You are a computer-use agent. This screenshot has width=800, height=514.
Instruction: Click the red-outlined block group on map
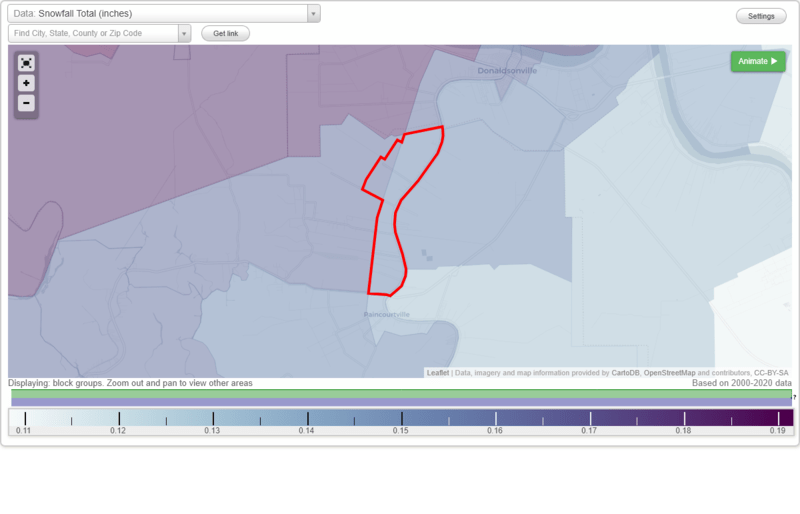403,209
